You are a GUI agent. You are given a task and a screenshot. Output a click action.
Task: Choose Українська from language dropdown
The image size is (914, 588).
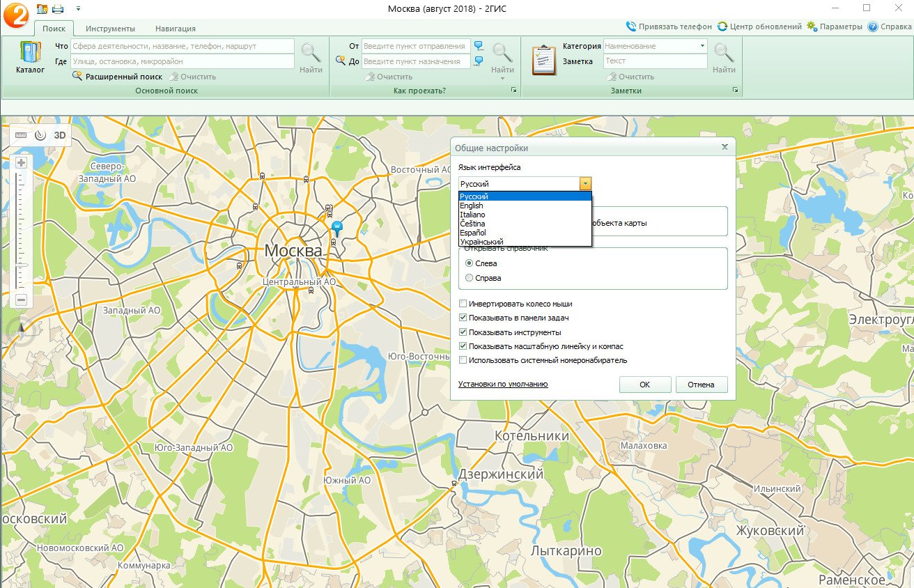tap(481, 242)
